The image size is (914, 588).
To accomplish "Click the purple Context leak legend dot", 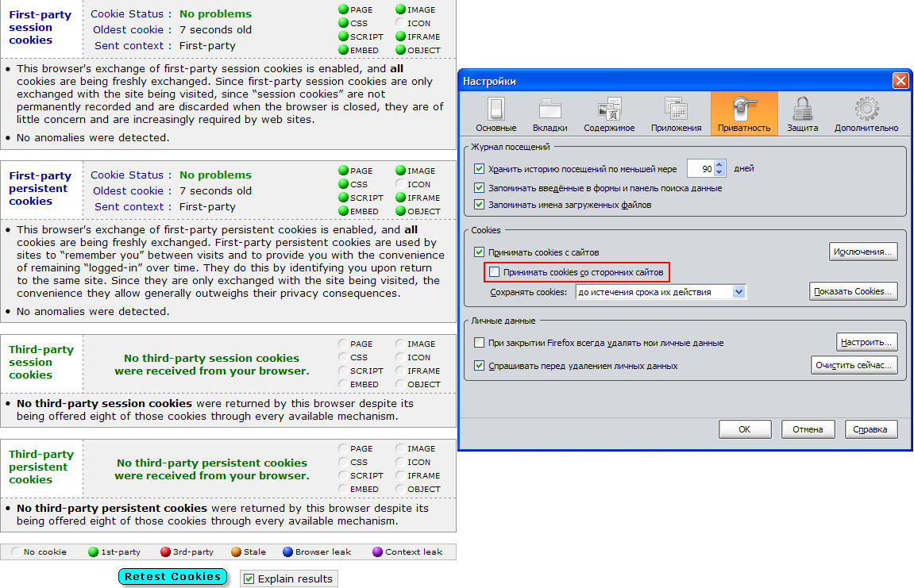I will pos(377,551).
